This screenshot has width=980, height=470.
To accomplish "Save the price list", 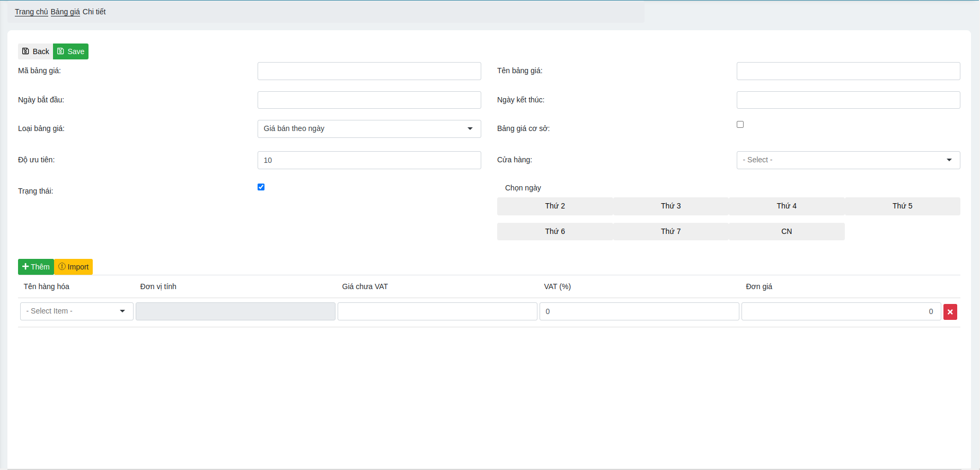I will tap(70, 51).
